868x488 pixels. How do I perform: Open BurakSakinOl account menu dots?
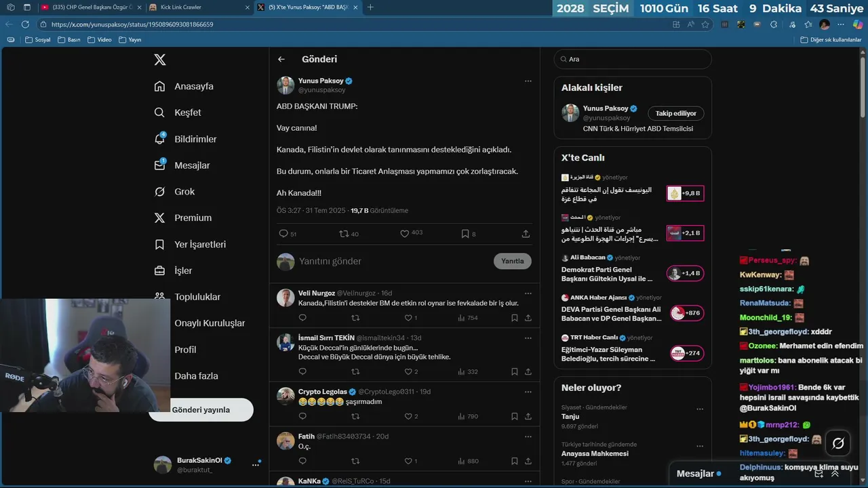point(256,464)
